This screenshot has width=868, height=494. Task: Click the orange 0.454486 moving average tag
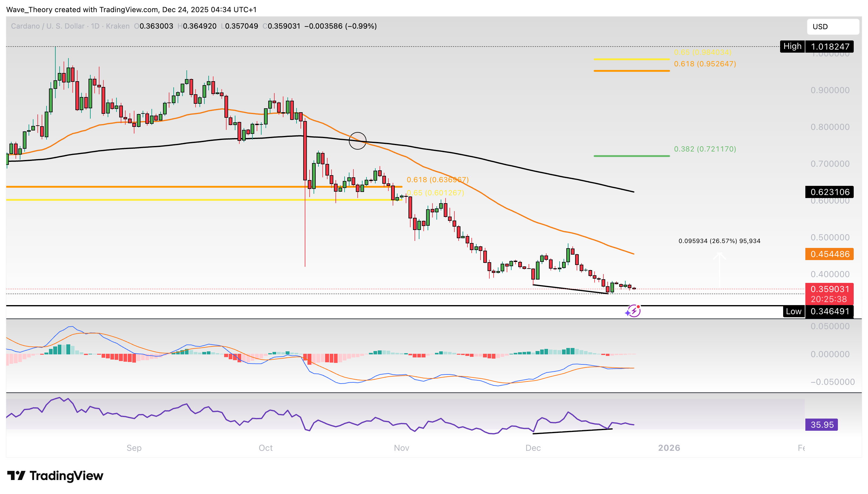(829, 254)
